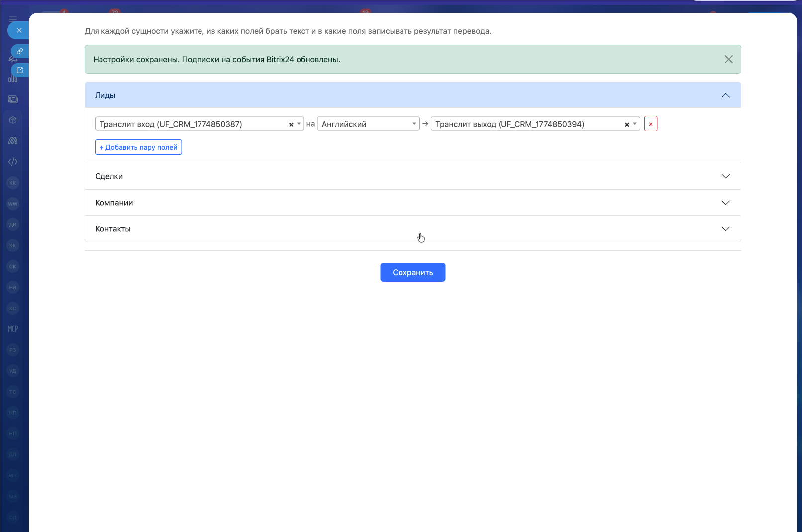
Task: Open the Транслит выход target field dropdown
Action: [535, 124]
